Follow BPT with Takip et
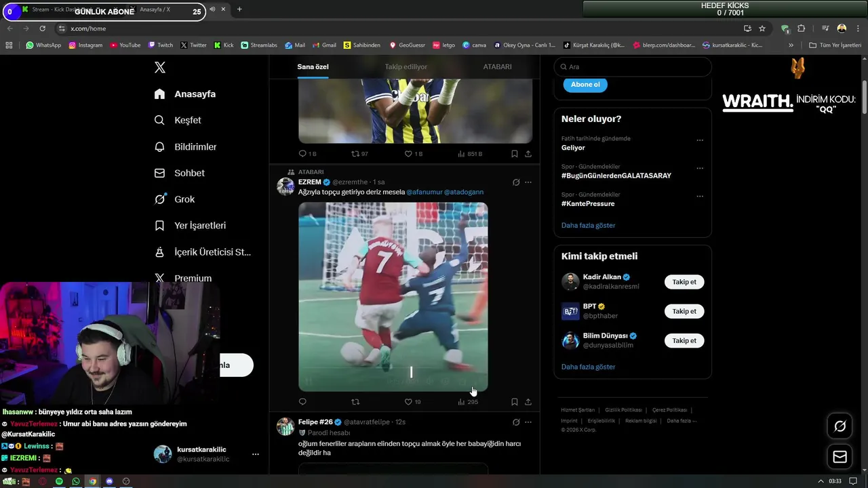The image size is (868, 488). (x=684, y=311)
